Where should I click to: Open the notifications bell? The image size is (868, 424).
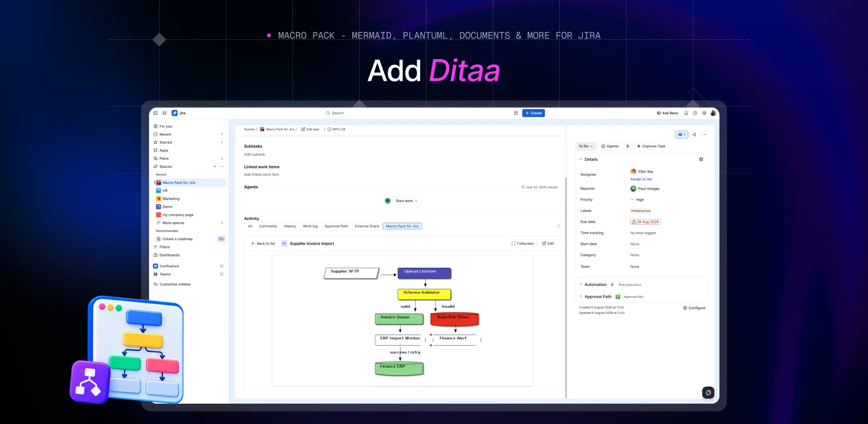(x=686, y=113)
